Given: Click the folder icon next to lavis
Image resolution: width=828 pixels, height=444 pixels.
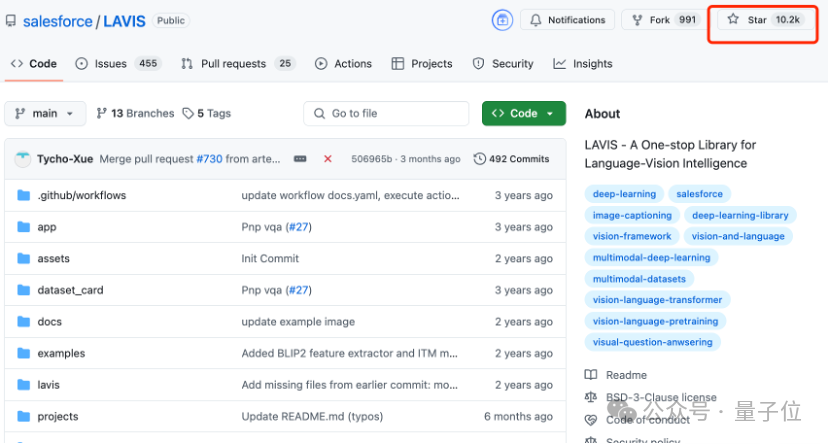Looking at the screenshot, I should click(x=23, y=385).
